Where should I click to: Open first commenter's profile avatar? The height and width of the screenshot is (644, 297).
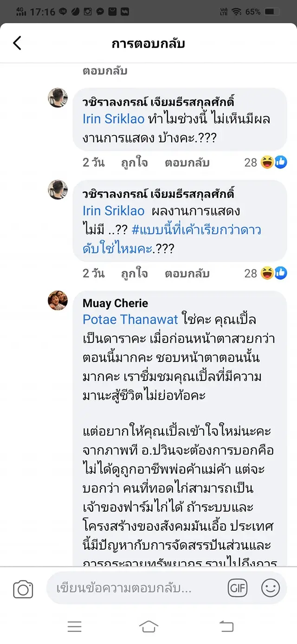pos(58,98)
